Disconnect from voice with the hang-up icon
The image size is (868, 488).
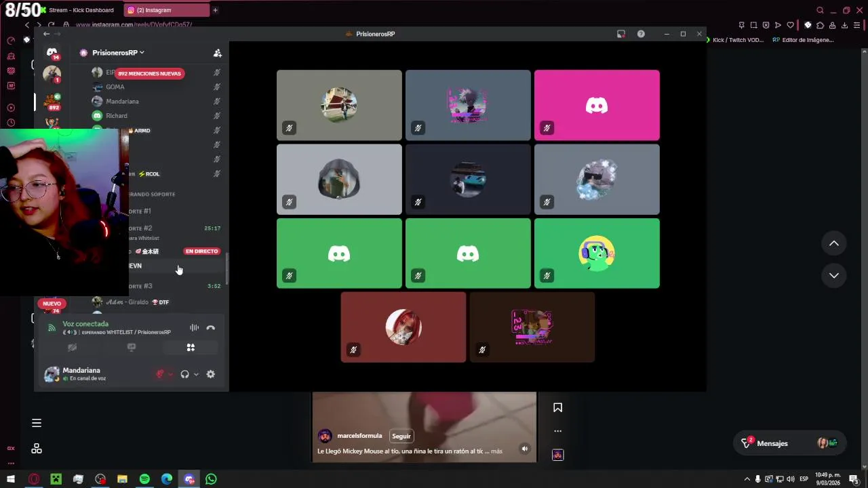(211, 328)
